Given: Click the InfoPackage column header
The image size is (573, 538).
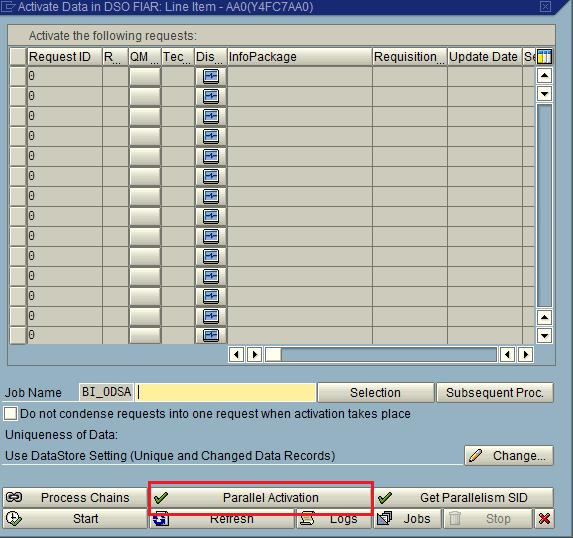Looking at the screenshot, I should click(300, 57).
